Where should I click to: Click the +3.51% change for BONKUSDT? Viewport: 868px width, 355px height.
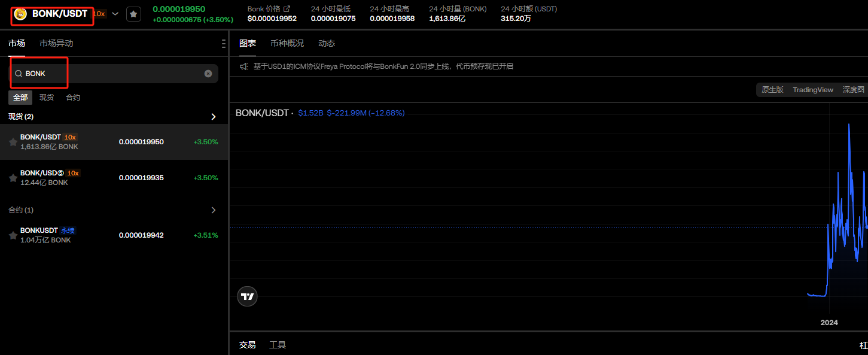point(206,235)
